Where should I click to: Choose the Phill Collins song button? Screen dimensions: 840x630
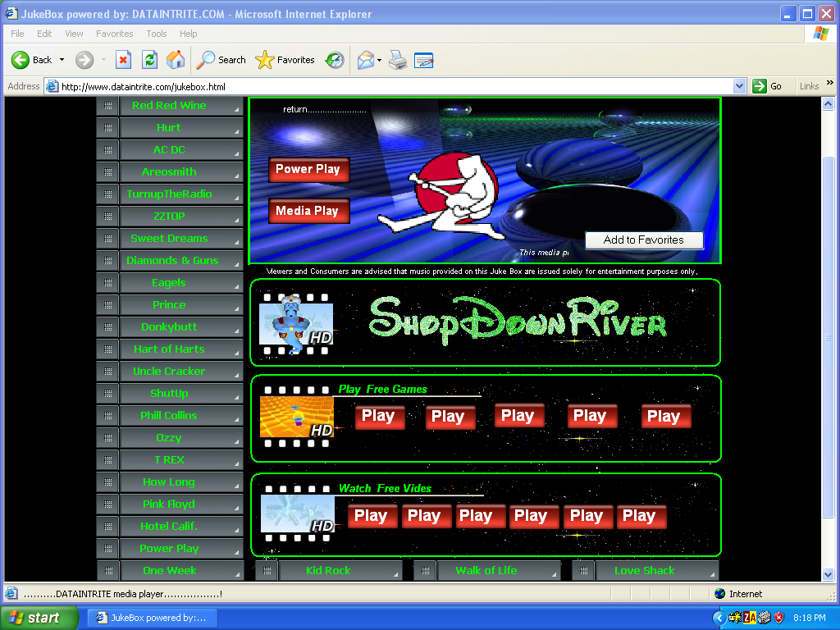coord(181,416)
